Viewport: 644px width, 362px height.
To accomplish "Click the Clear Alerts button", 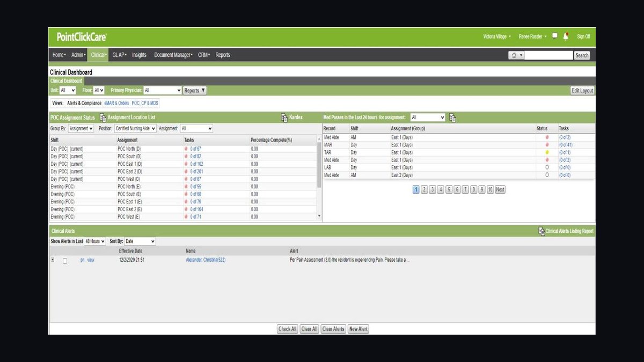I will [333, 329].
